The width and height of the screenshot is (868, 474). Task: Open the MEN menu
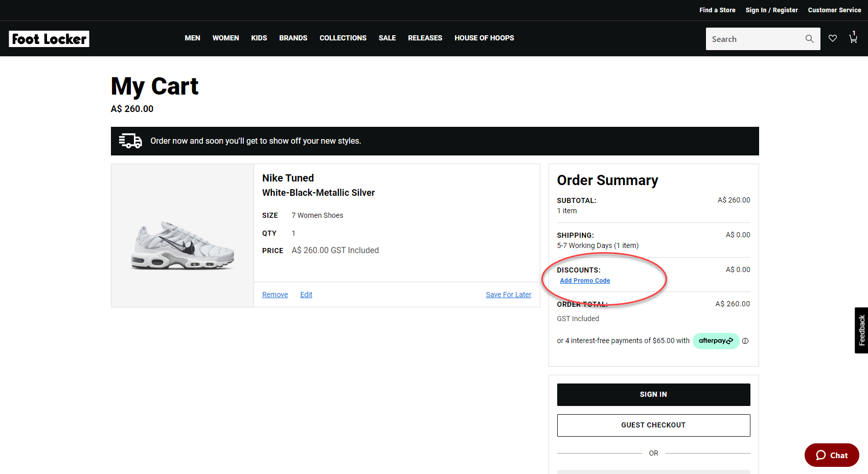tap(192, 38)
